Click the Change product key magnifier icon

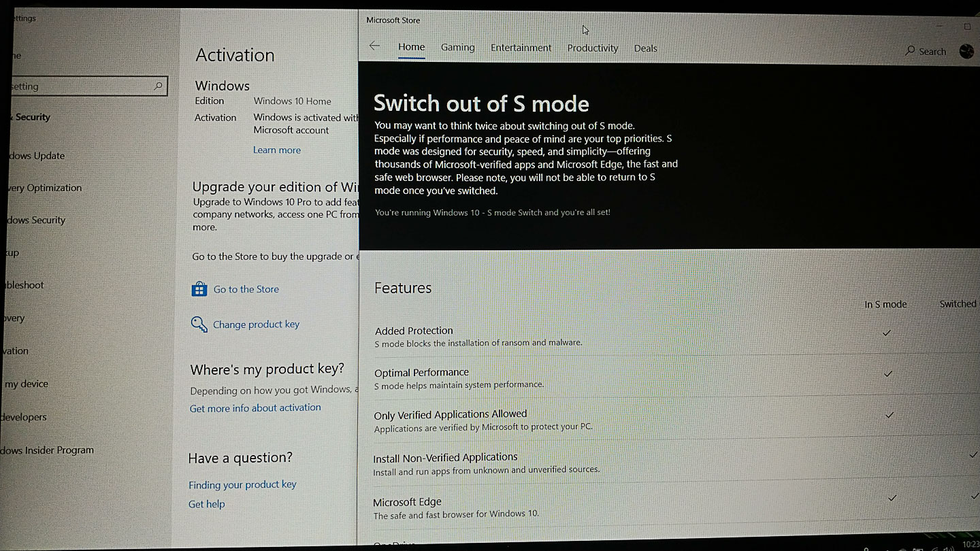point(199,324)
